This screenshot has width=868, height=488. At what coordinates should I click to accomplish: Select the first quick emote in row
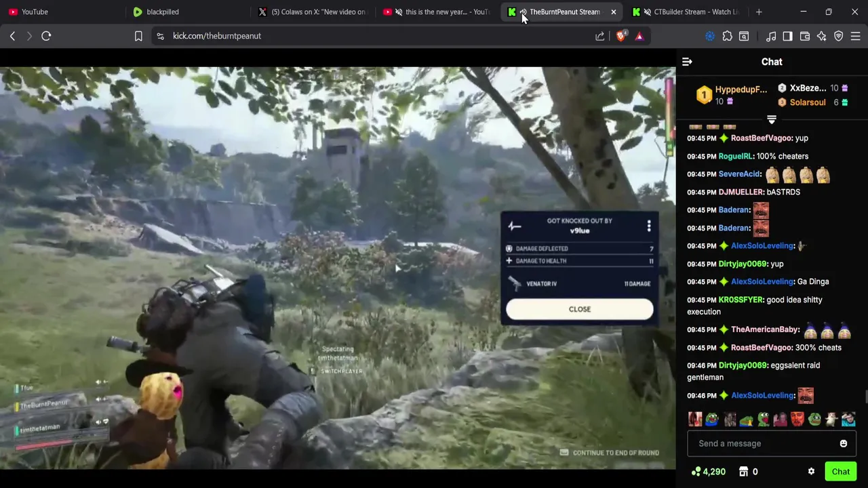[x=695, y=420]
